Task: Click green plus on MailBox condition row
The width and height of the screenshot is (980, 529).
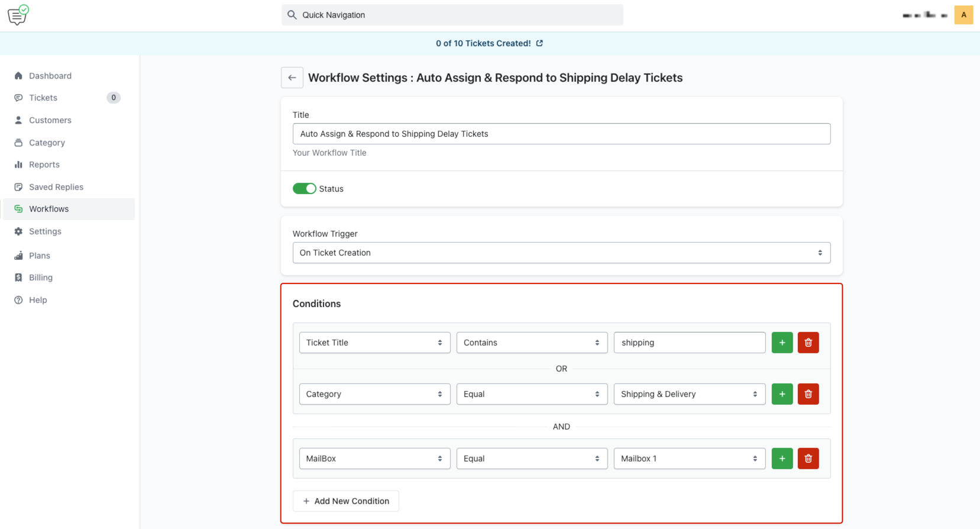Action: pyautogui.click(x=782, y=459)
